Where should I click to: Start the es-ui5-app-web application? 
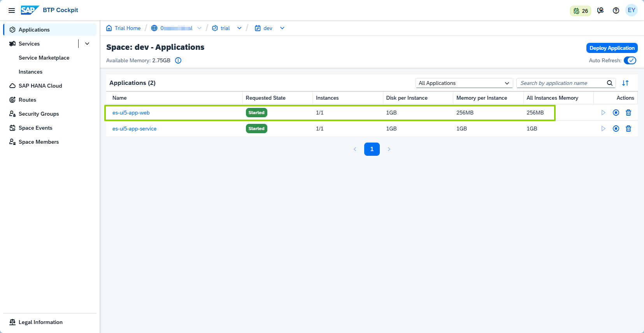click(603, 113)
